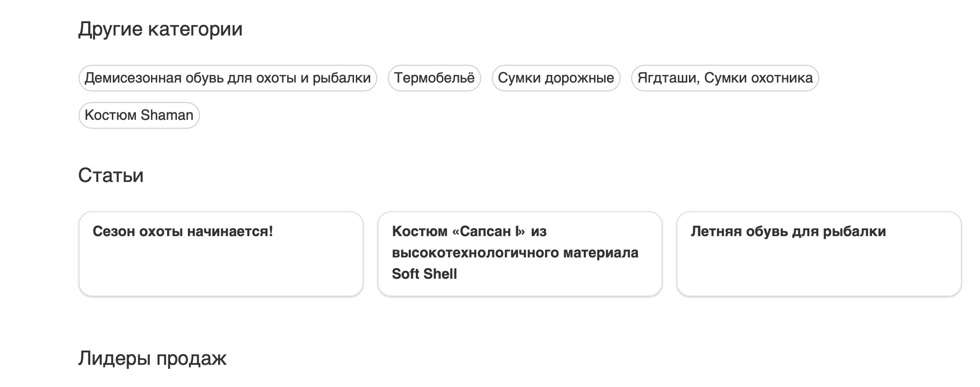This screenshot has width=980, height=387.
Task: Open the Летняя обувь для рыбалки article
Action: pyautogui.click(x=788, y=232)
